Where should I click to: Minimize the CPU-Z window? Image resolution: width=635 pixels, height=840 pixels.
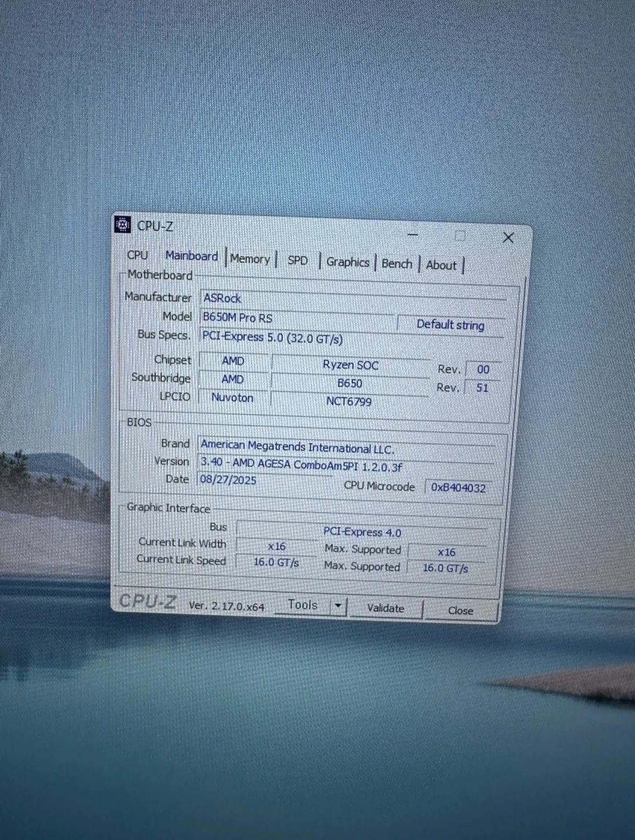[413, 235]
